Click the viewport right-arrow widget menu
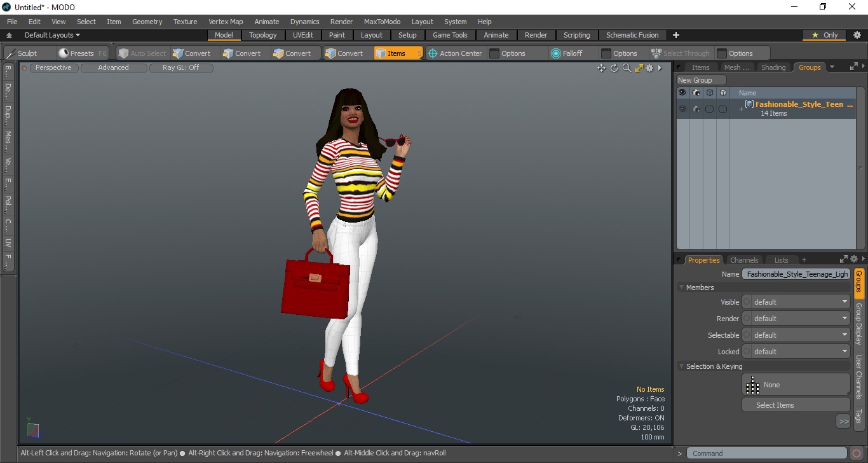This screenshot has height=463, width=868. tap(660, 68)
